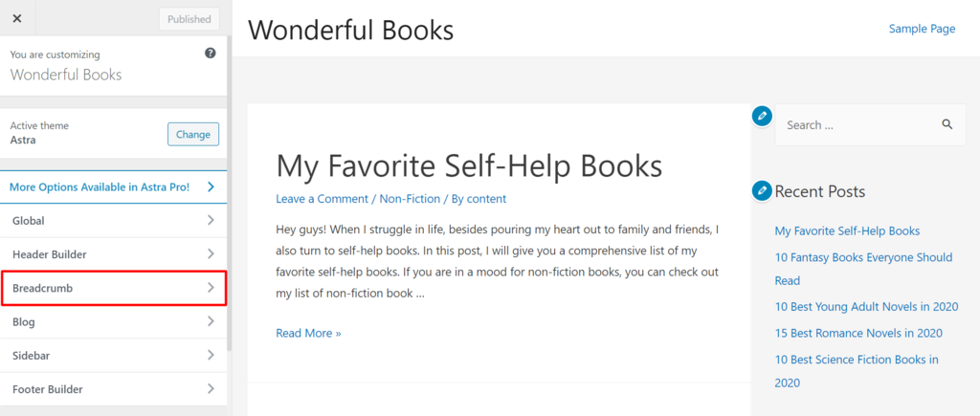
Task: Expand the Breadcrumb section chevron
Action: (211, 288)
